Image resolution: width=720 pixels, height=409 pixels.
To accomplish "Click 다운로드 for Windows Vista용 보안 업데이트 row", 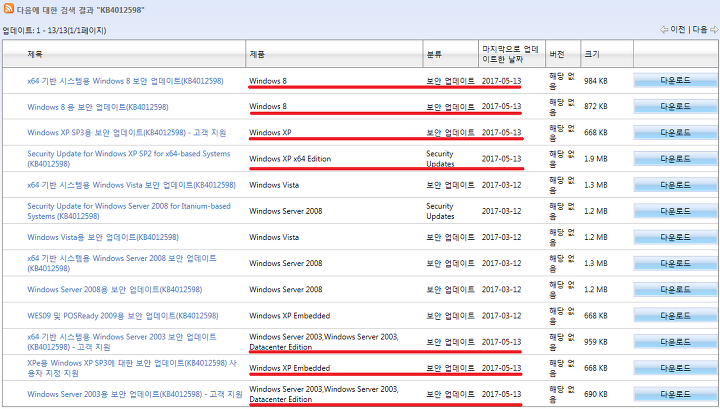I will point(675,237).
